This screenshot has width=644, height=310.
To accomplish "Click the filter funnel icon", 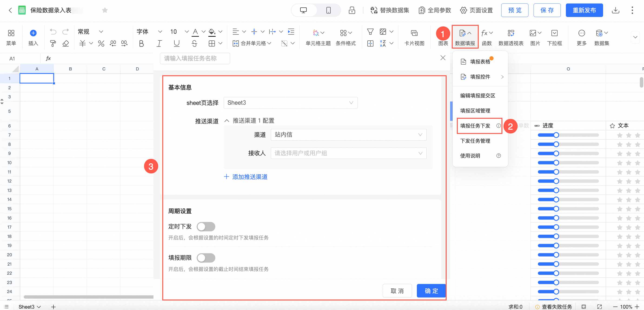I will [x=370, y=32].
